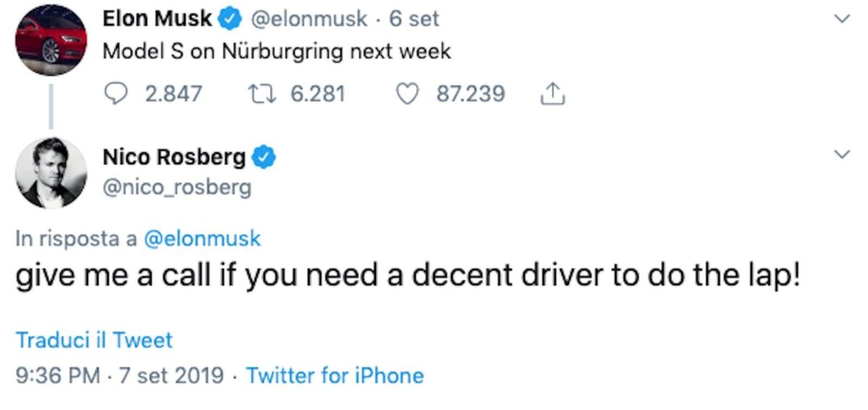This screenshot has height=410, width=868.
Task: Open the @nico_rosberg handle
Action: [177, 187]
